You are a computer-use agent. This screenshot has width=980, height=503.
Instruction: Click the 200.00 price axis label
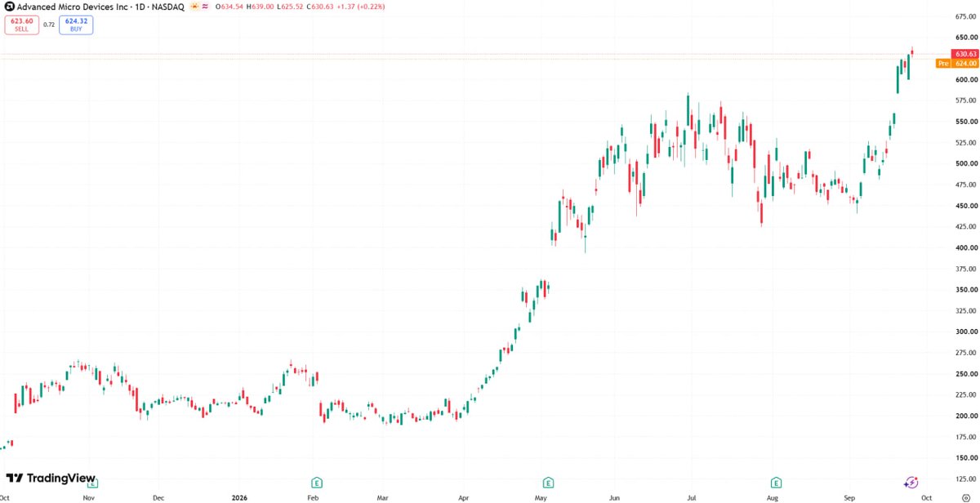[966, 416]
